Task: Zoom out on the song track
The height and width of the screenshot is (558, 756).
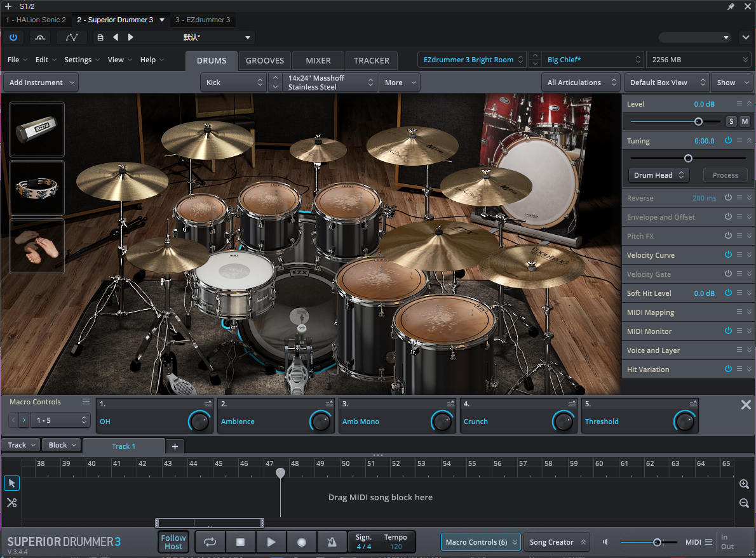Action: point(744,503)
